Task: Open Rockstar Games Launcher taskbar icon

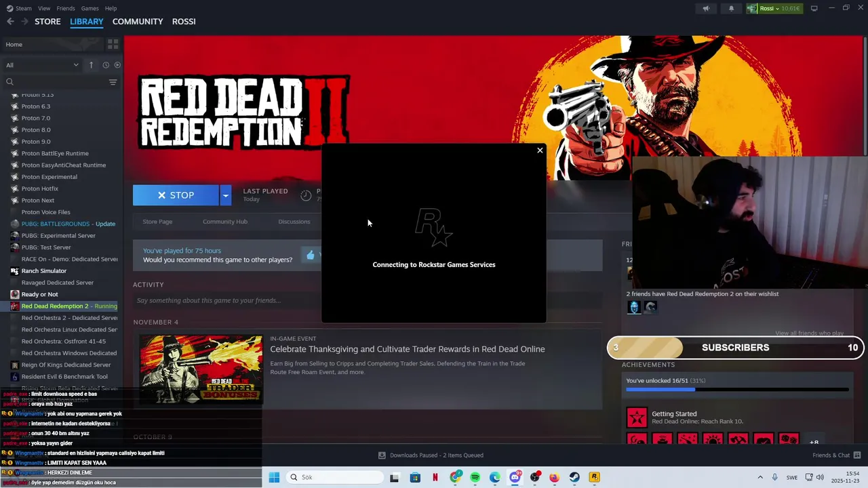Action: pyautogui.click(x=594, y=477)
